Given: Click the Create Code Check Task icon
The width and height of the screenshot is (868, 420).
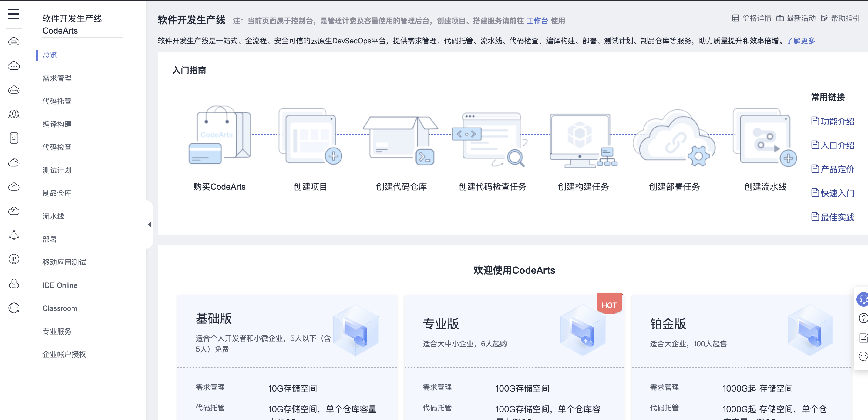Looking at the screenshot, I should [x=491, y=139].
